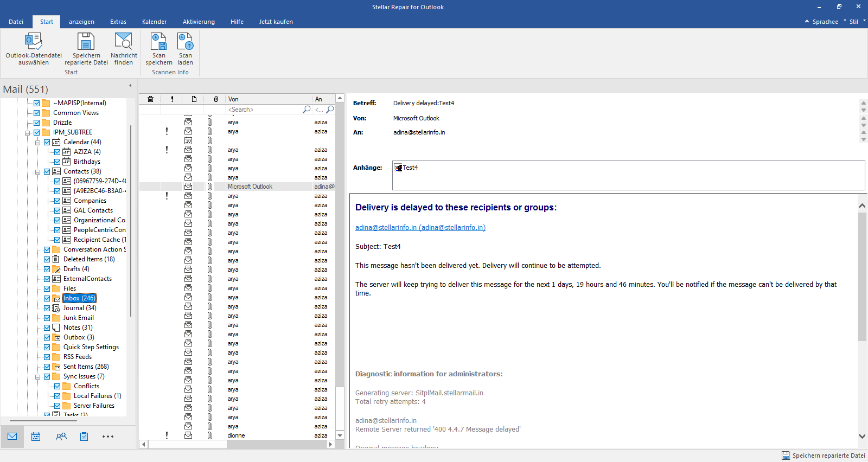This screenshot has height=462, width=868.
Task: Toggle checkbox for Sent Items
Action: coord(47,367)
